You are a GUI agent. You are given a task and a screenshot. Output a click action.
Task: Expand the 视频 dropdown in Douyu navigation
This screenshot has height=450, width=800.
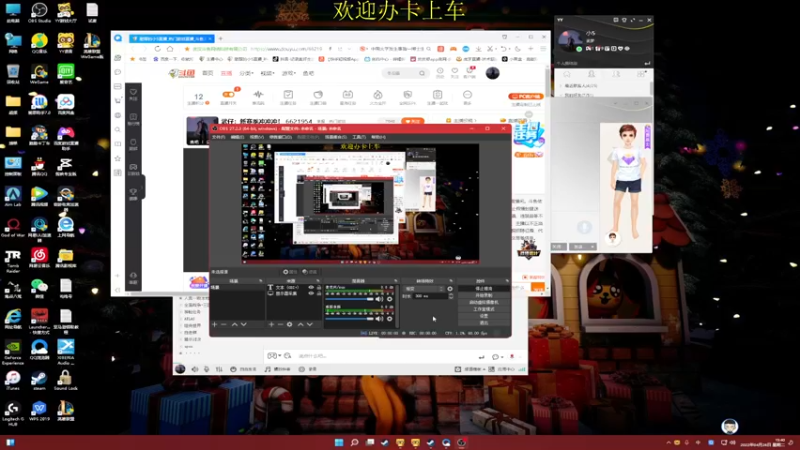tap(268, 73)
